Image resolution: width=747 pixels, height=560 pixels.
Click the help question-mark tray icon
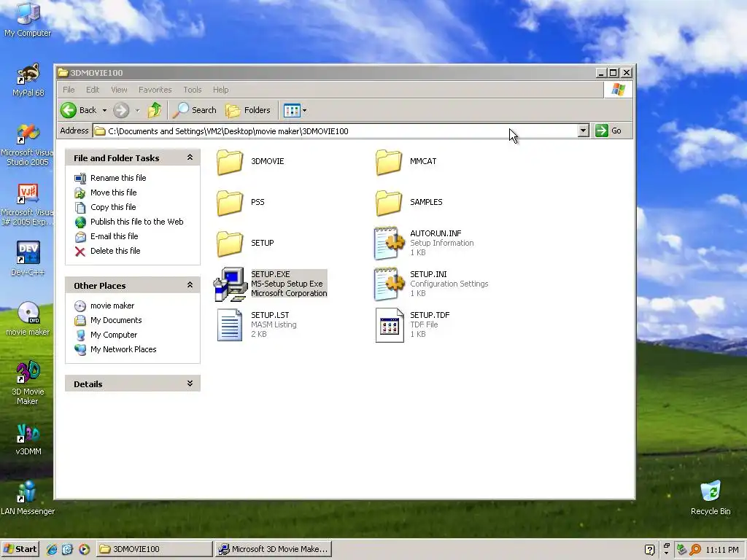tap(649, 550)
